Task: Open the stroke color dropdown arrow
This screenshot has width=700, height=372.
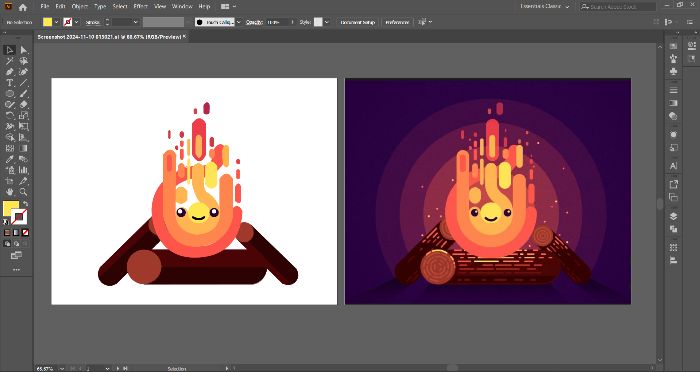Action: coord(77,22)
